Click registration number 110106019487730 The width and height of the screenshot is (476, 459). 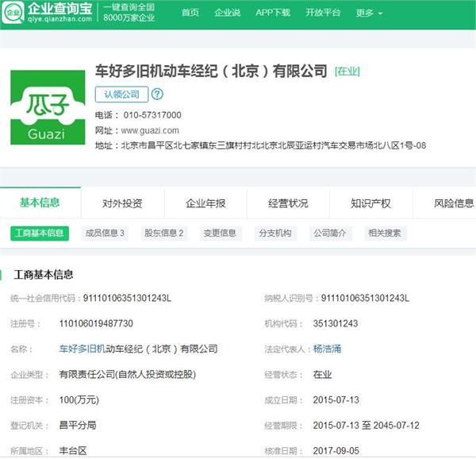point(96,323)
